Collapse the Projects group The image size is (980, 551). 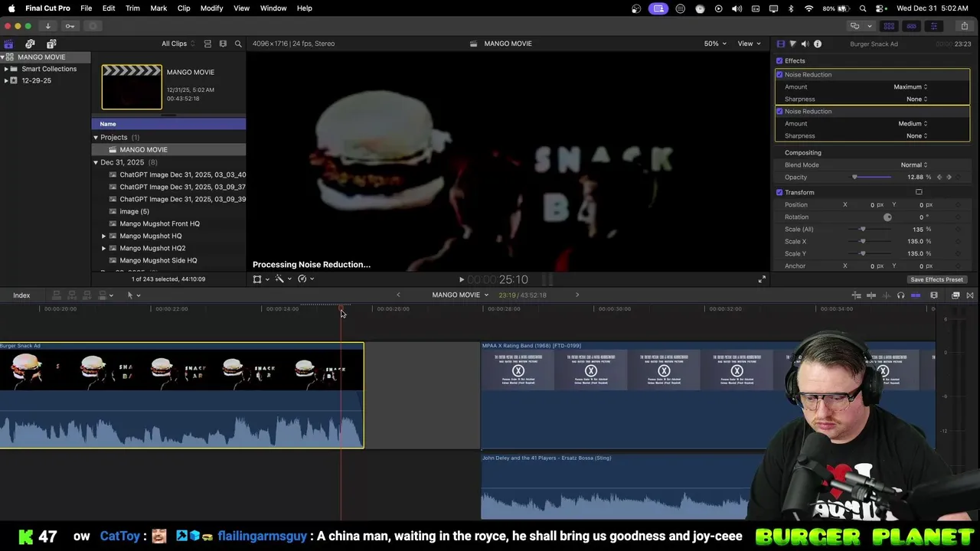coord(96,138)
